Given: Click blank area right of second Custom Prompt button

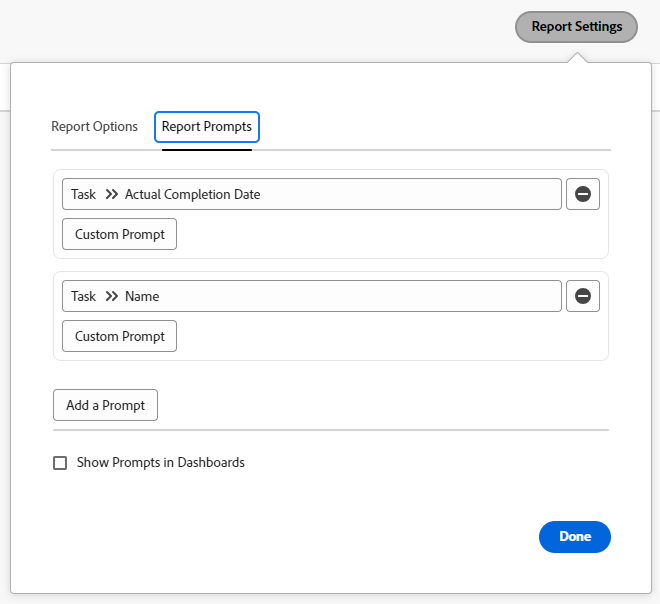Looking at the screenshot, I should [x=390, y=336].
